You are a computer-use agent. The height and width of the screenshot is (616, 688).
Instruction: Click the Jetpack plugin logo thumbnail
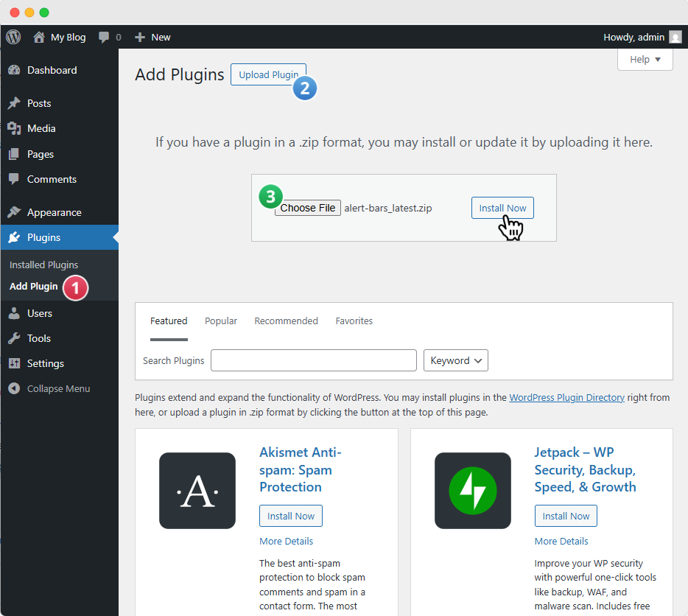[473, 491]
